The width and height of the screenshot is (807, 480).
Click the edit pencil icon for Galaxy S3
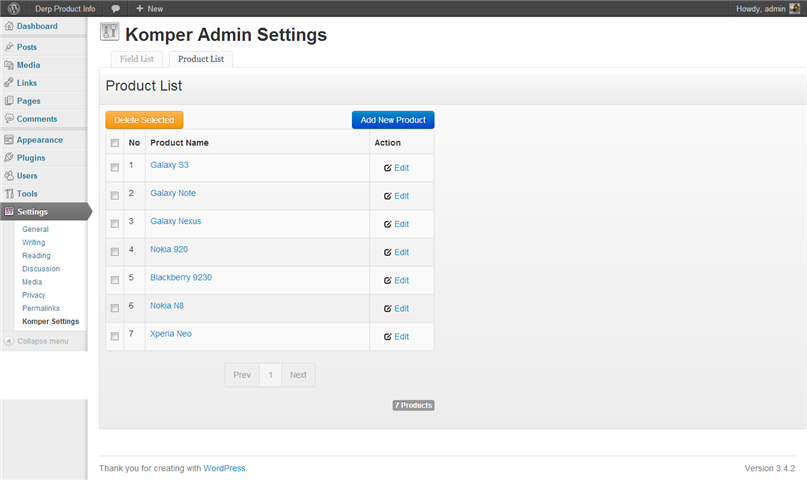point(388,168)
